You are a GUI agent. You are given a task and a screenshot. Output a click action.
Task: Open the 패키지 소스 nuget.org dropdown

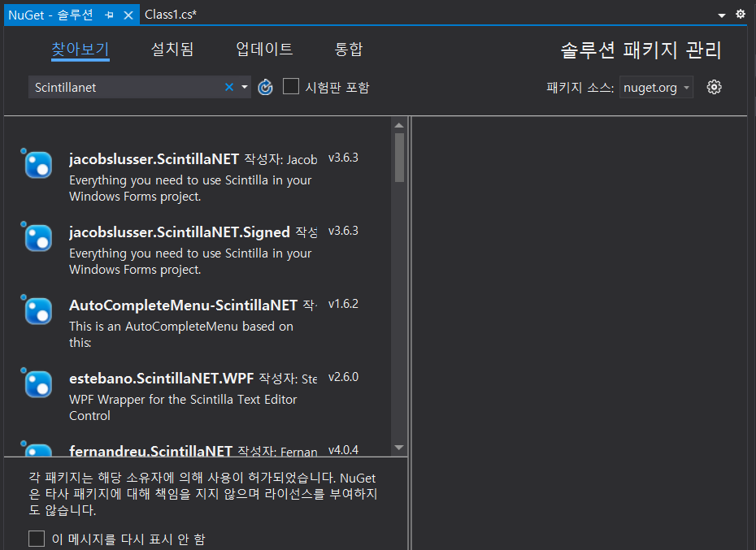[656, 87]
